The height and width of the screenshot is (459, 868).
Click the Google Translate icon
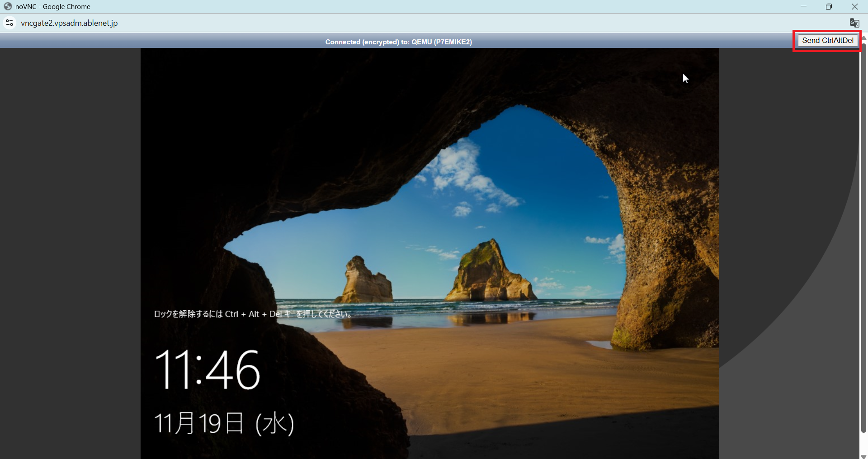[x=854, y=23]
